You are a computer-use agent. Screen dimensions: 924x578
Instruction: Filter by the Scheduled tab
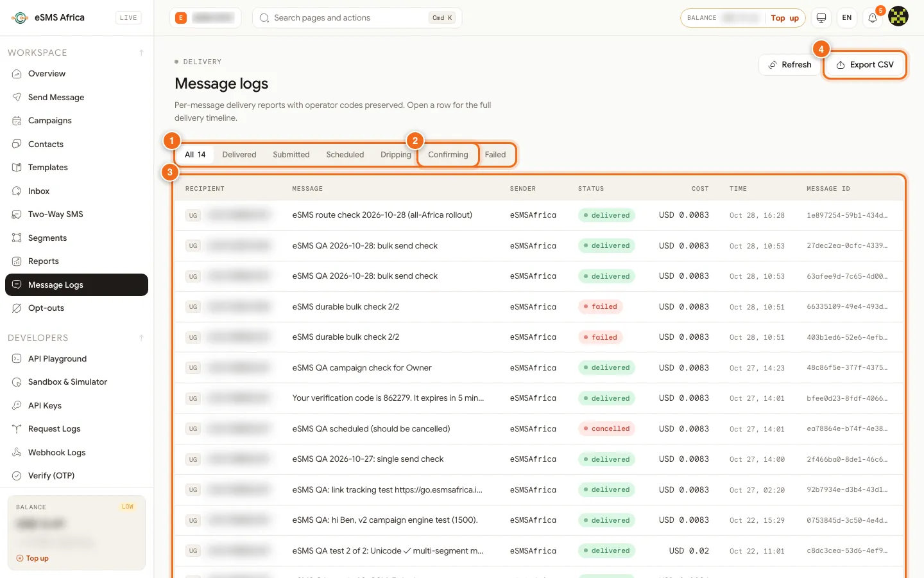tap(345, 155)
